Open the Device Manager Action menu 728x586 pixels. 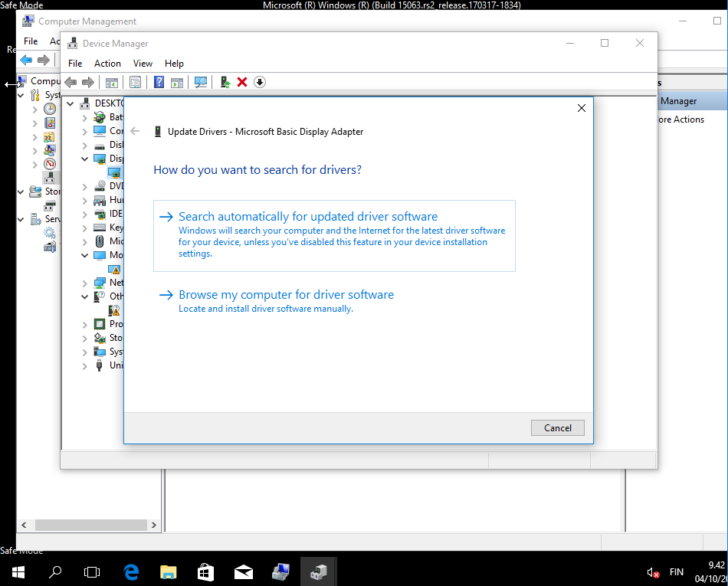click(107, 63)
